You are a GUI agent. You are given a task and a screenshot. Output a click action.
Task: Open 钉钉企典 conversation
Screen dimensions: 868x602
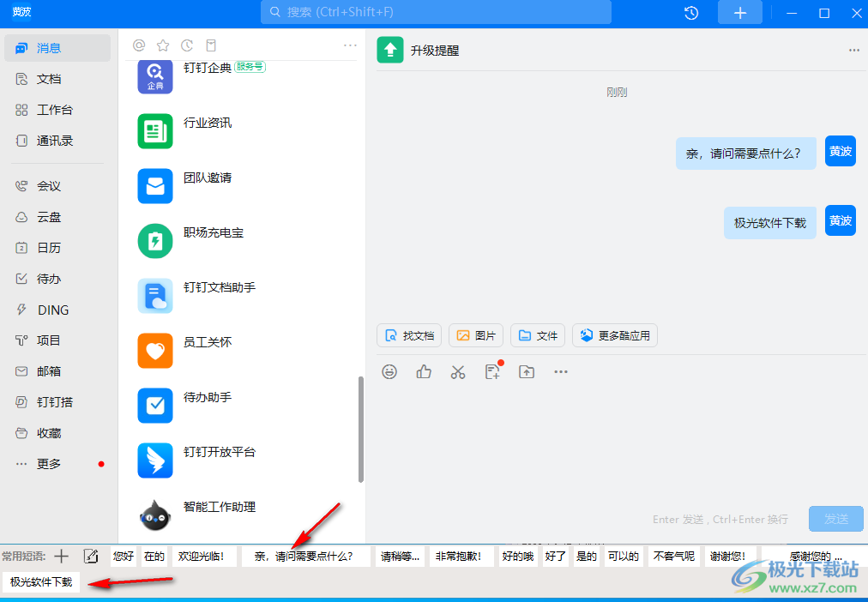coord(241,75)
